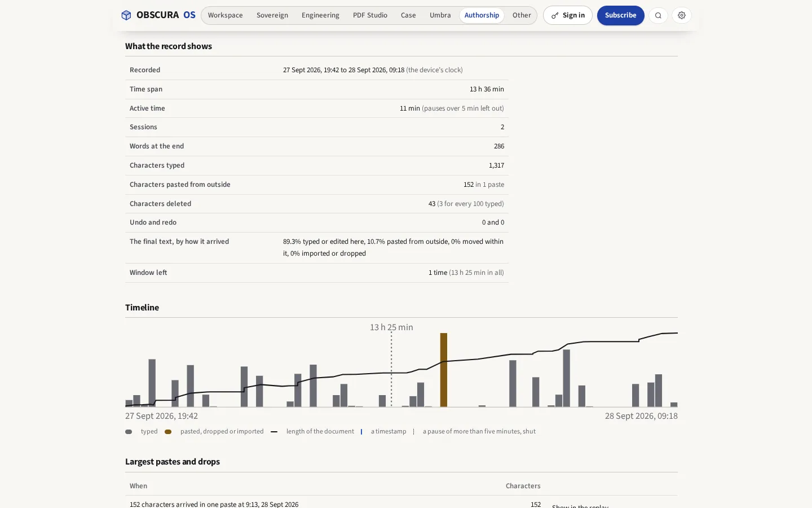Click the "Timeline" section heading

coord(142,308)
